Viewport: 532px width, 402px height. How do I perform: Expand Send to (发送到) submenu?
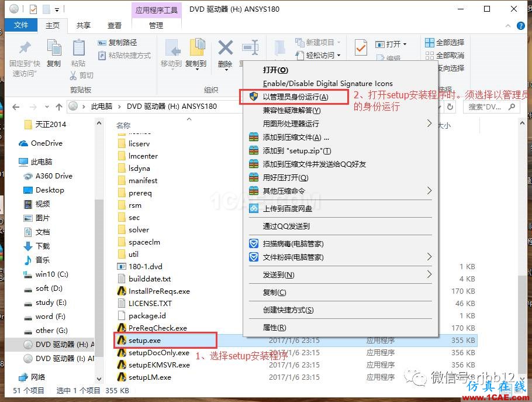click(x=429, y=274)
